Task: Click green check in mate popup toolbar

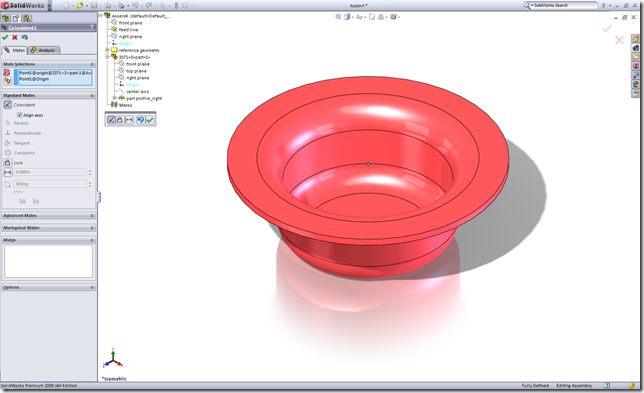Action: pos(150,120)
